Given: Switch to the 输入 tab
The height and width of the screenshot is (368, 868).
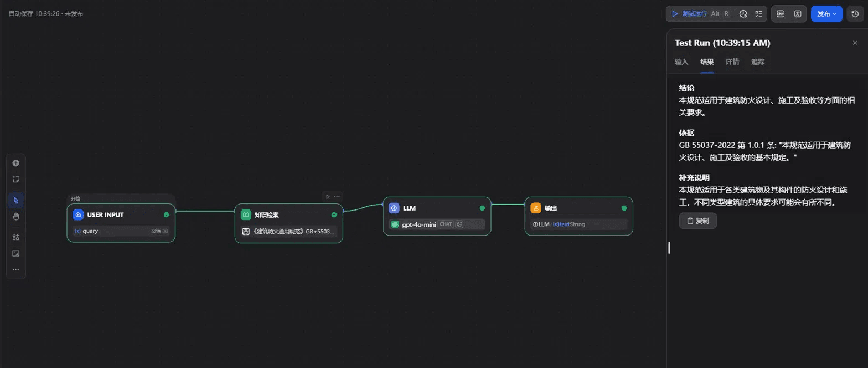Looking at the screenshot, I should click(x=681, y=62).
